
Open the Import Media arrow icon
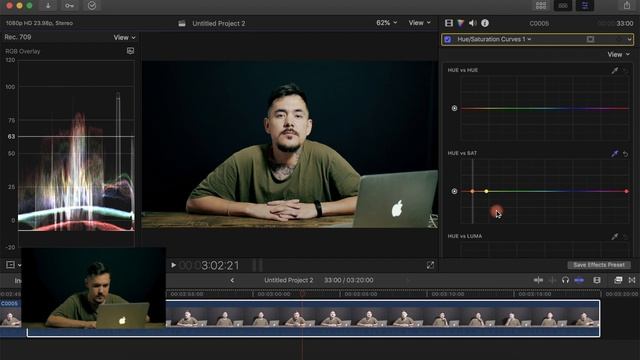(x=48, y=6)
